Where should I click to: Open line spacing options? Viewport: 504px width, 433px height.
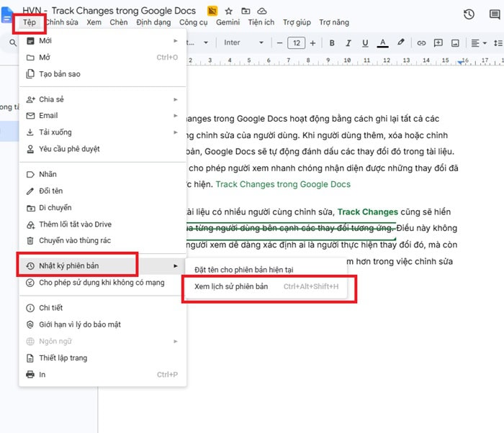pyautogui.click(x=498, y=42)
